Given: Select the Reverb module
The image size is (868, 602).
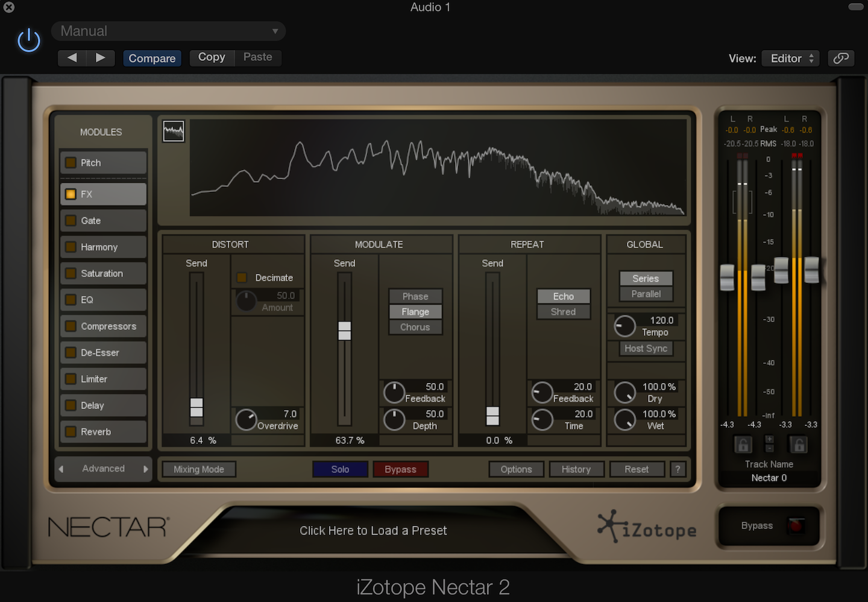Looking at the screenshot, I should (x=104, y=432).
